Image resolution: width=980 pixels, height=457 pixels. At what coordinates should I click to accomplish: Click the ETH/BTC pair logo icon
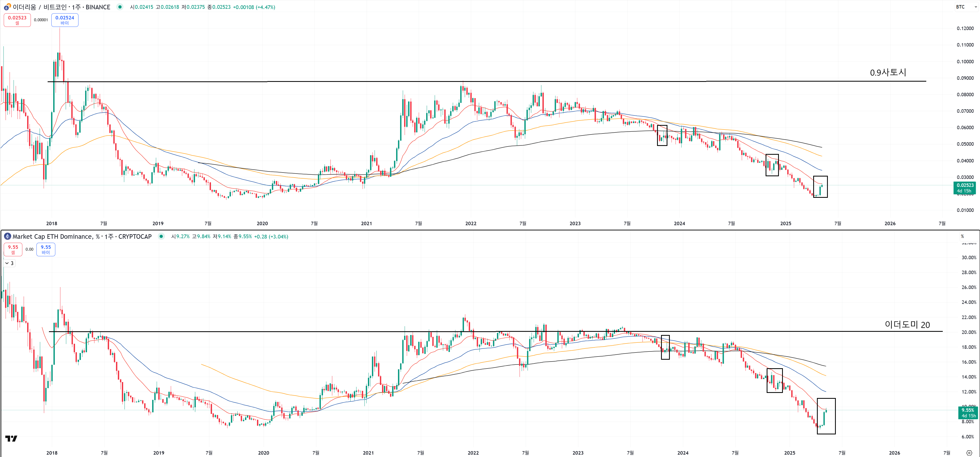tap(7, 7)
